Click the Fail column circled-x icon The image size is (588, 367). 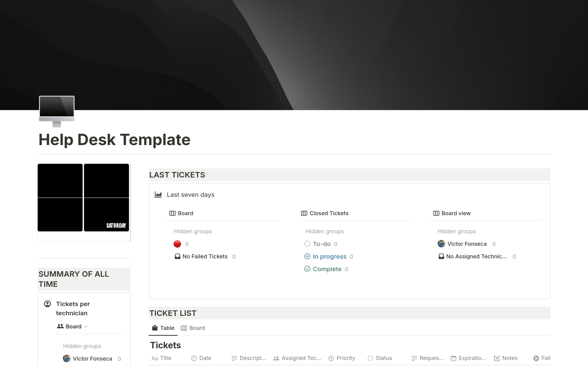536,358
